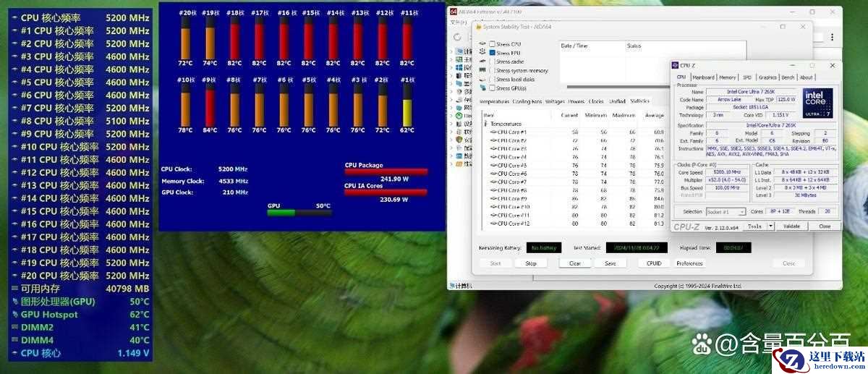This screenshot has height=374, width=868.
Task: Open the SPD tab in CPU-Z
Action: [x=747, y=77]
